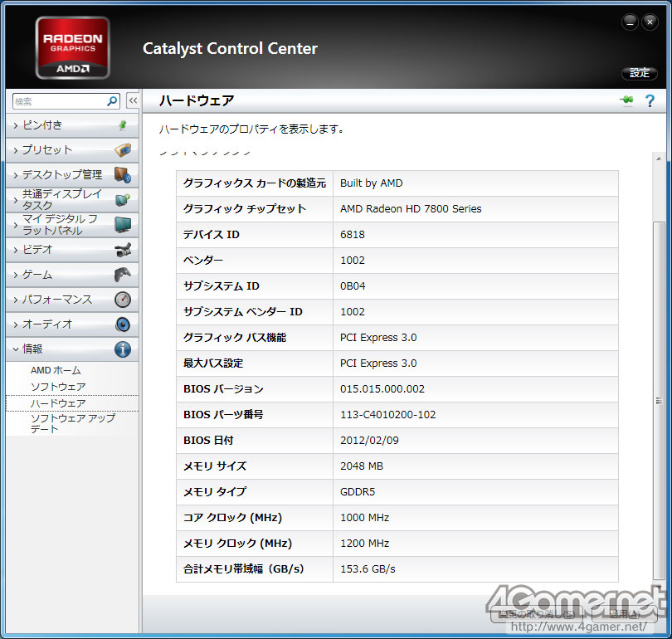Viewport: 672px width, 639px height.
Task: Click the speaker icon beside オーディオ
Action: [x=123, y=324]
